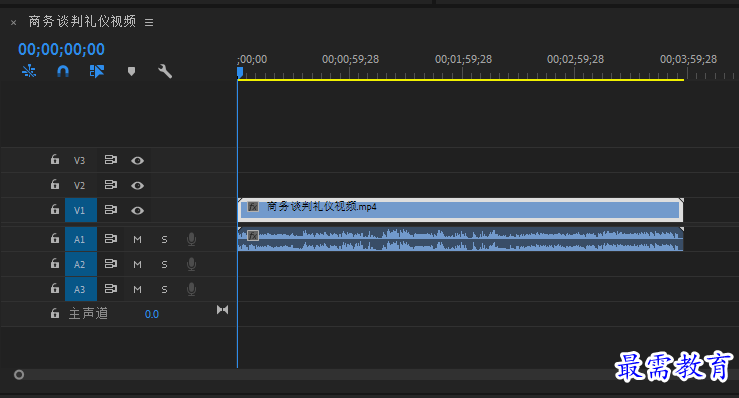The width and height of the screenshot is (739, 398).
Task: Select the 商务谈判礼仪视频.mp4 video clip
Action: pos(460,210)
